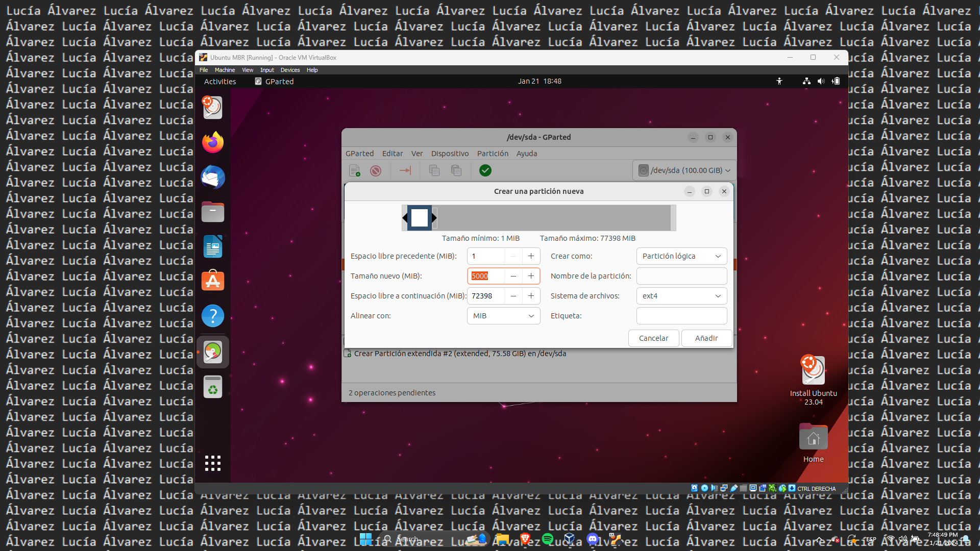Click the resize/move toolbar icon

point(405,170)
